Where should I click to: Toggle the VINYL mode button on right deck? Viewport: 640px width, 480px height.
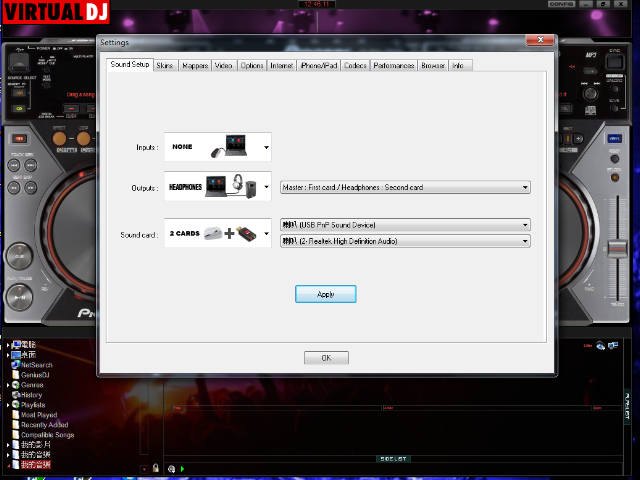(614, 139)
